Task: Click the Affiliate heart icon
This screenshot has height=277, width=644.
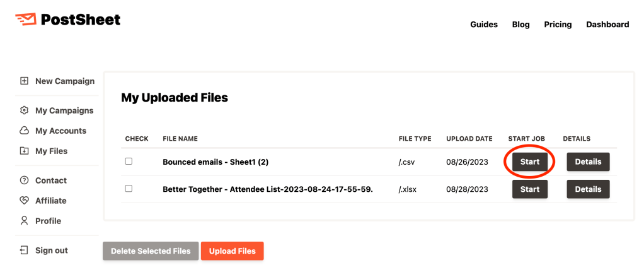Action: point(24,201)
